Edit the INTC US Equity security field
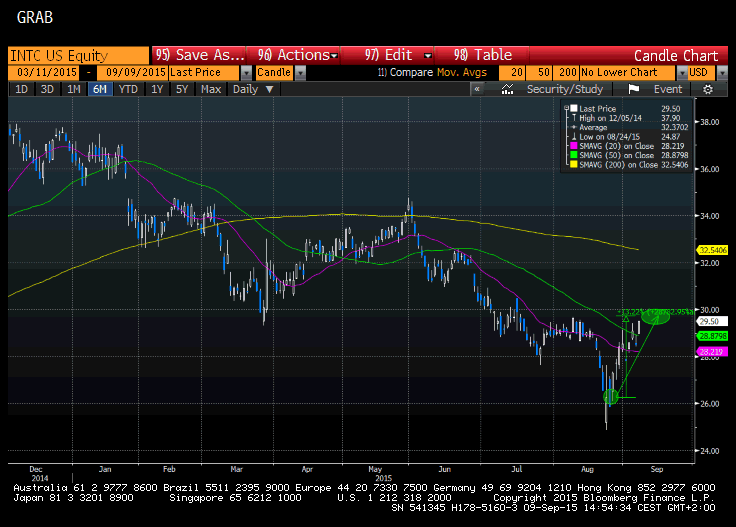This screenshot has height=527, width=736. pyautogui.click(x=78, y=55)
